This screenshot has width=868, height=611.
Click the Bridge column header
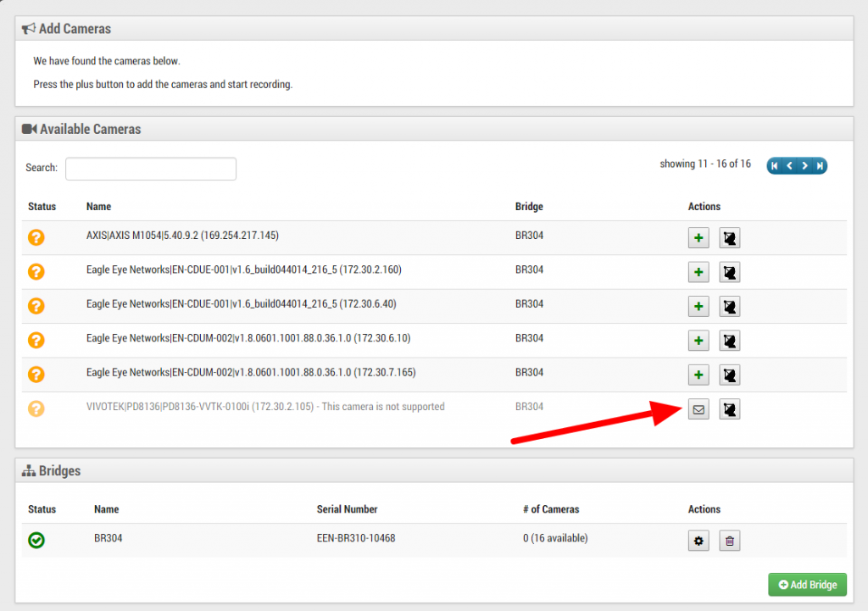pos(529,207)
